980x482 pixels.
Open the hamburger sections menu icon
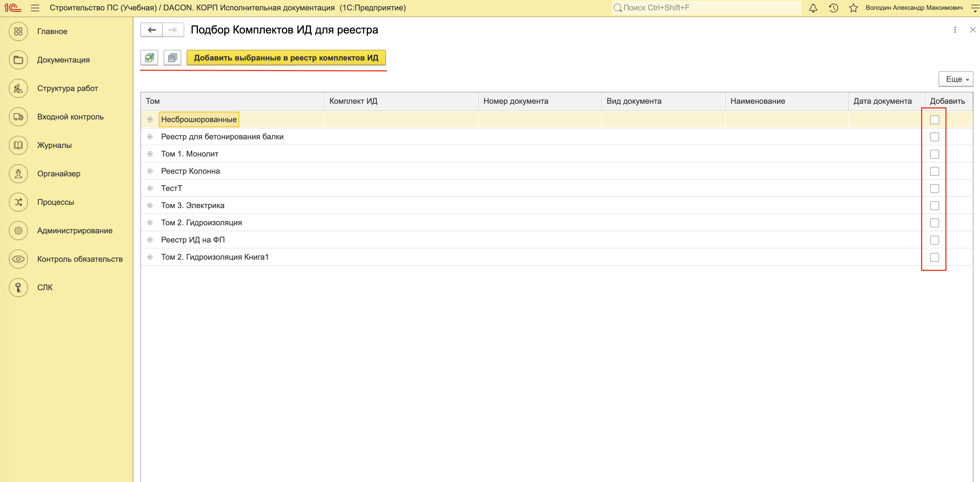pyautogui.click(x=35, y=8)
